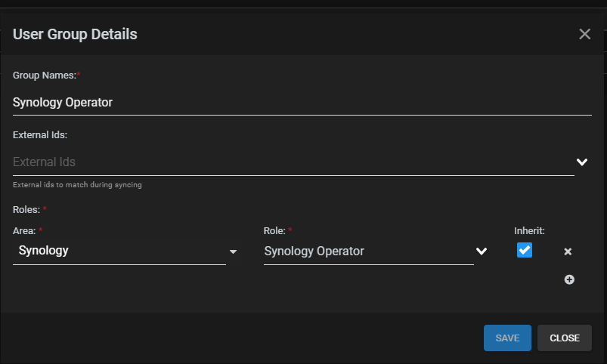Open the Role chevron dropdown
Image resolution: width=607 pixels, height=364 pixels.
click(x=482, y=251)
